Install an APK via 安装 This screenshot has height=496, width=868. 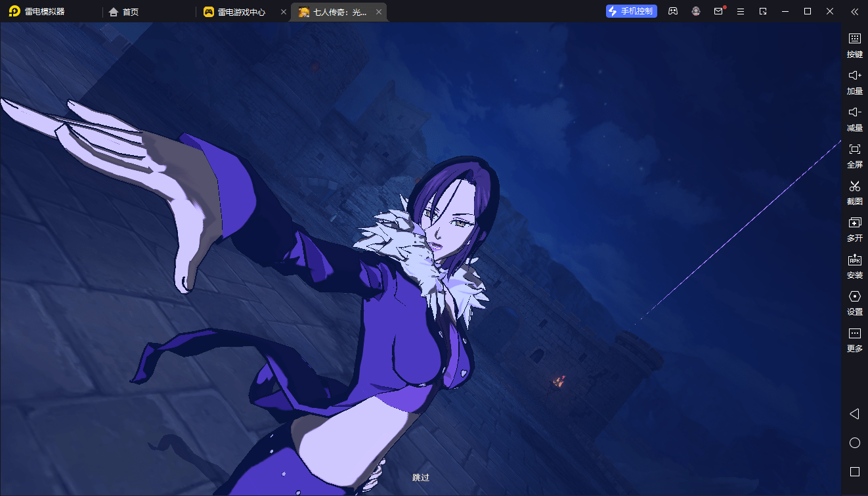click(x=854, y=266)
